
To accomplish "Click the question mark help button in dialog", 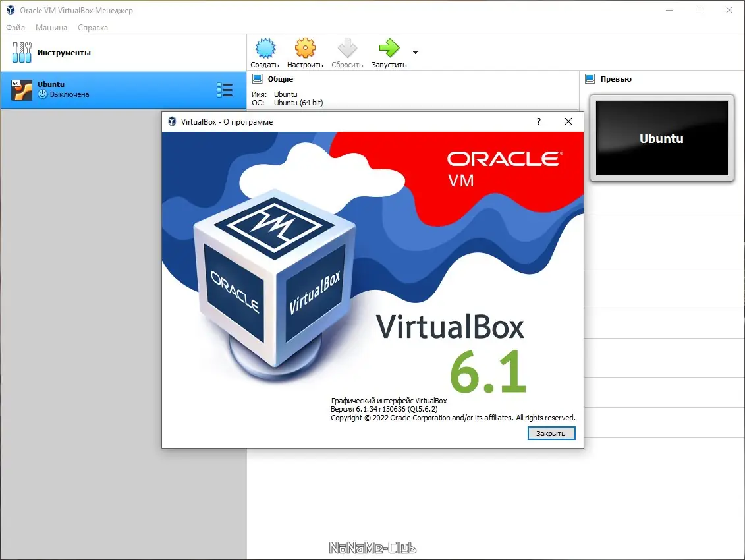I will pos(538,121).
